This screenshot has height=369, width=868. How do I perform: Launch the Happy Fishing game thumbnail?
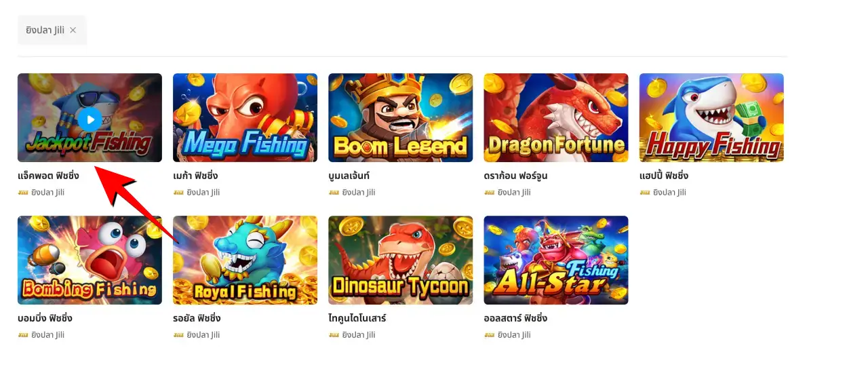coord(711,117)
